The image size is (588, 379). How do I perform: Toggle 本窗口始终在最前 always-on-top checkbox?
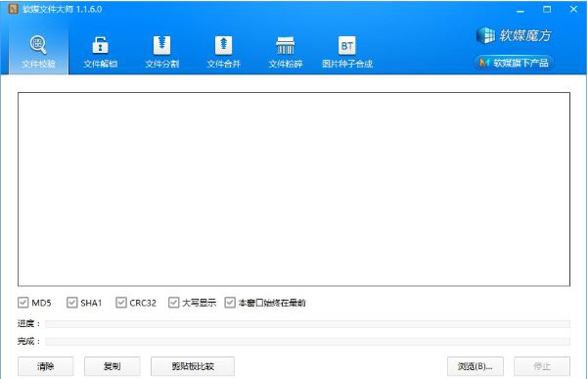[230, 303]
